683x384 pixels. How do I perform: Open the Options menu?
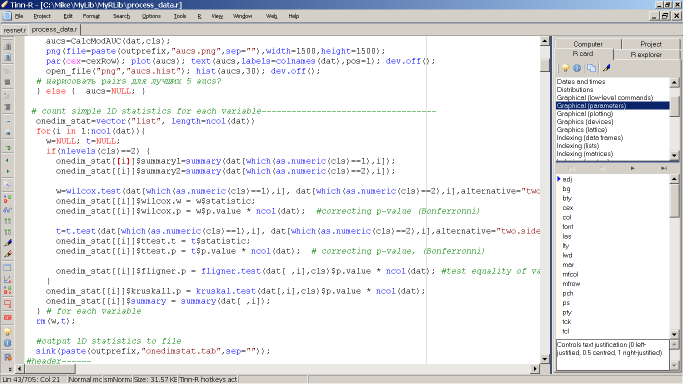pyautogui.click(x=151, y=16)
